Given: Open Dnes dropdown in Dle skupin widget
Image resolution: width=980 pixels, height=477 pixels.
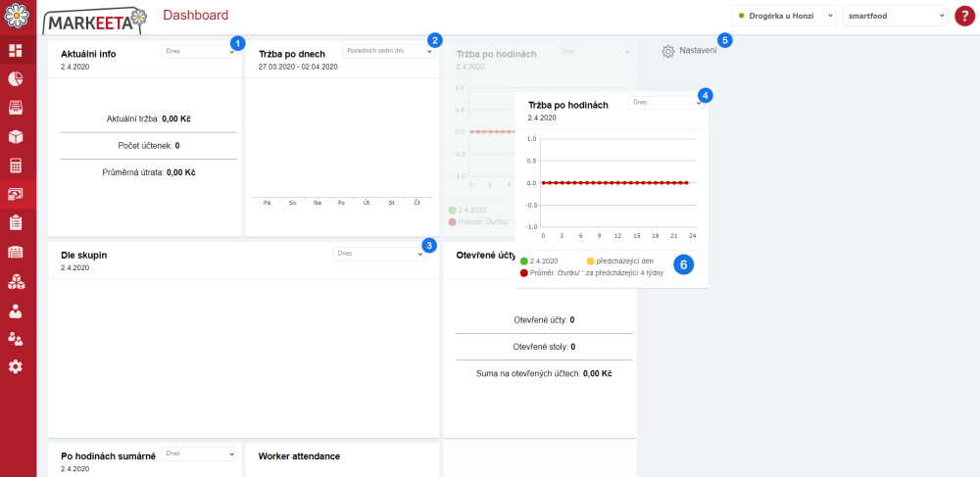Looking at the screenshot, I should 379,254.
